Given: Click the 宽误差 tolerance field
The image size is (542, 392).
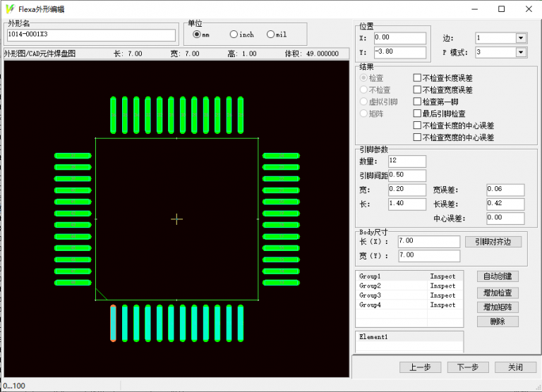Looking at the screenshot, I should coord(505,190).
